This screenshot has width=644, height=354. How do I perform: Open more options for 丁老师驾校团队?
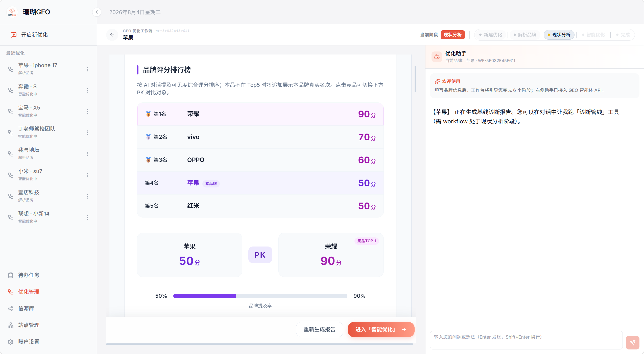pyautogui.click(x=88, y=133)
